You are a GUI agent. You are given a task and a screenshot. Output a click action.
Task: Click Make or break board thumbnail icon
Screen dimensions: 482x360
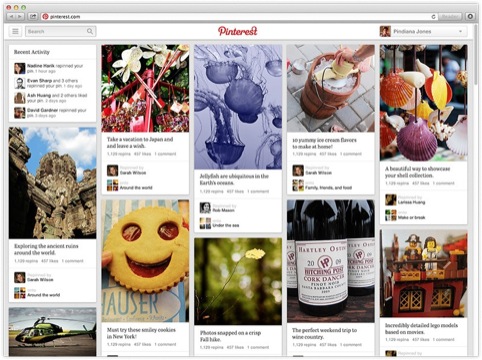click(x=391, y=215)
